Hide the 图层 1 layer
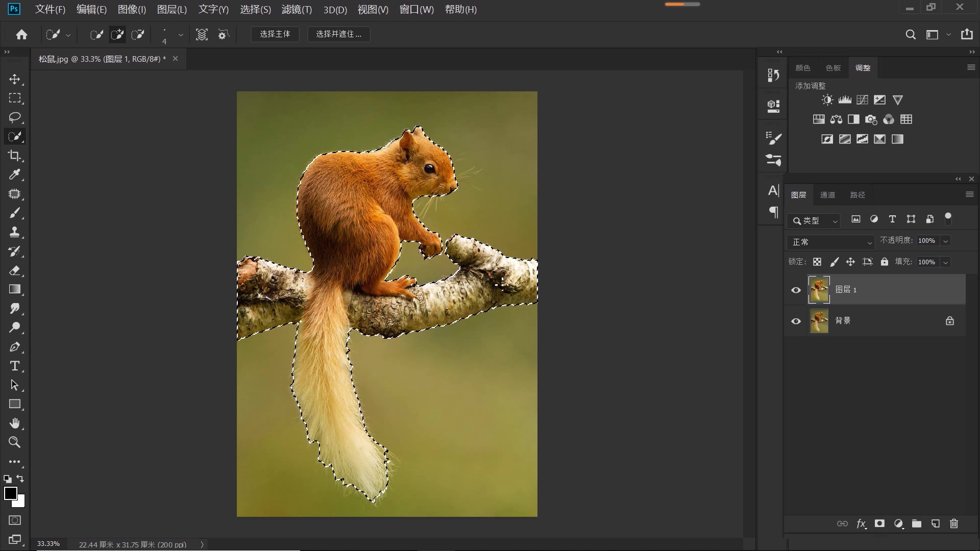Image resolution: width=980 pixels, height=551 pixels. [796, 290]
